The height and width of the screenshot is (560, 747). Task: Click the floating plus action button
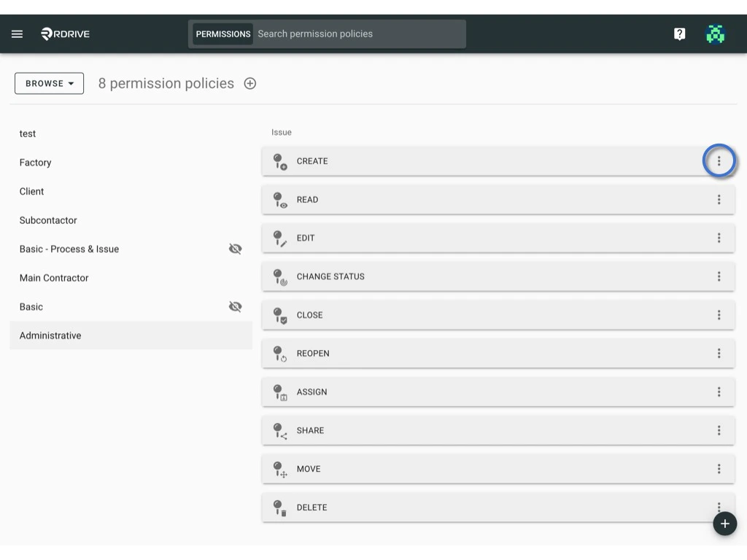(724, 524)
